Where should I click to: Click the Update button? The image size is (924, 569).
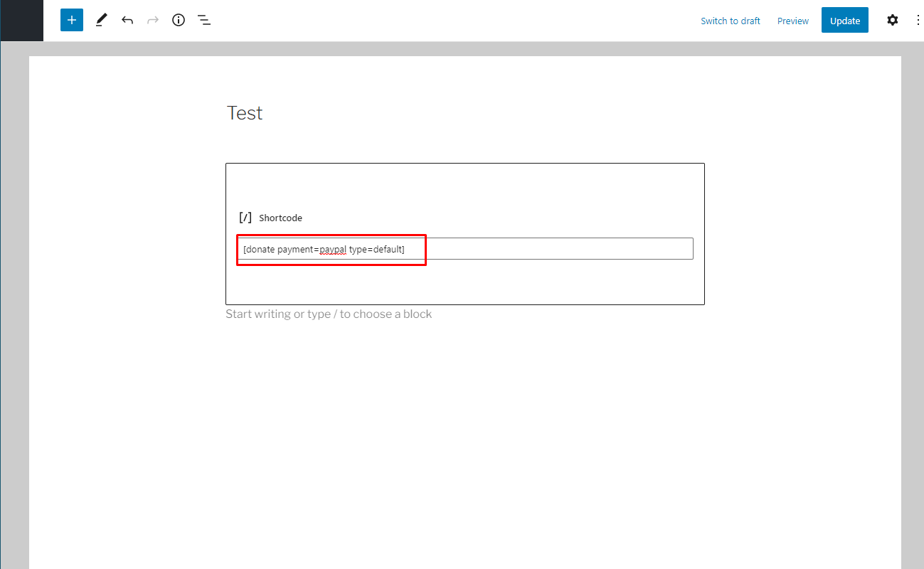point(845,20)
